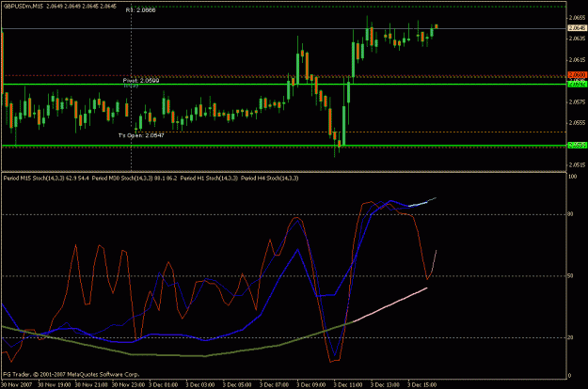
Task: Select the 2.0575 price scale value
Action: click(x=577, y=101)
